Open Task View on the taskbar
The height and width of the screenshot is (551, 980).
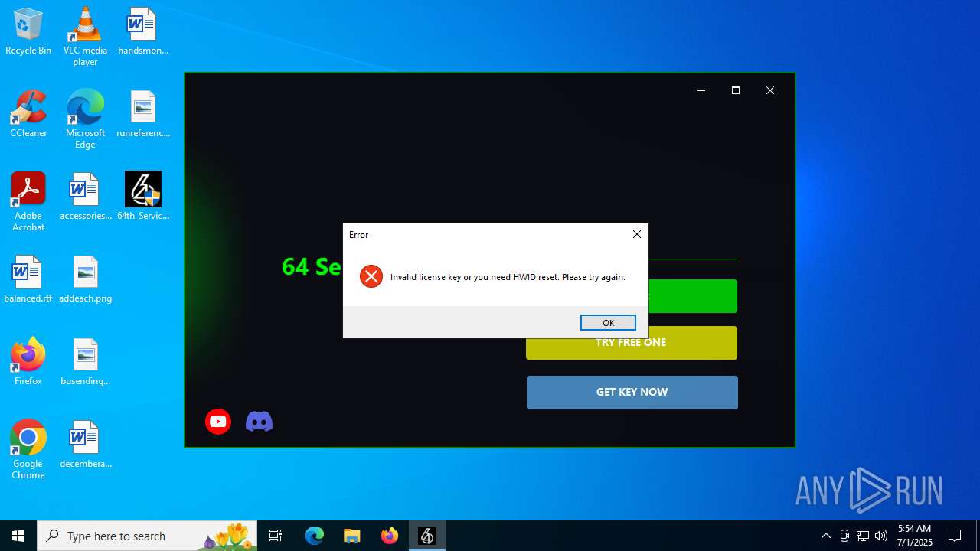[276, 536]
